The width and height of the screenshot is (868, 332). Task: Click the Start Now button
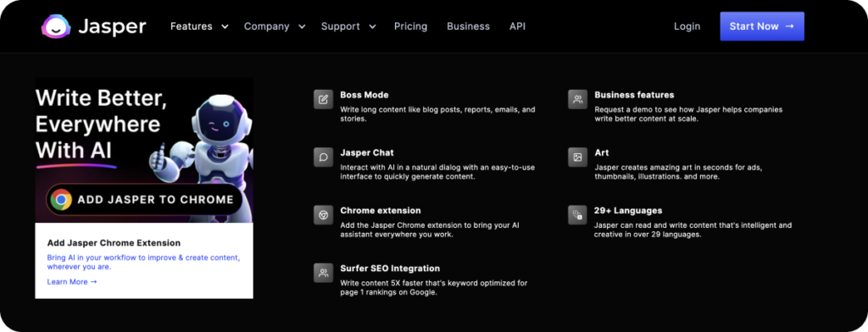tap(762, 26)
